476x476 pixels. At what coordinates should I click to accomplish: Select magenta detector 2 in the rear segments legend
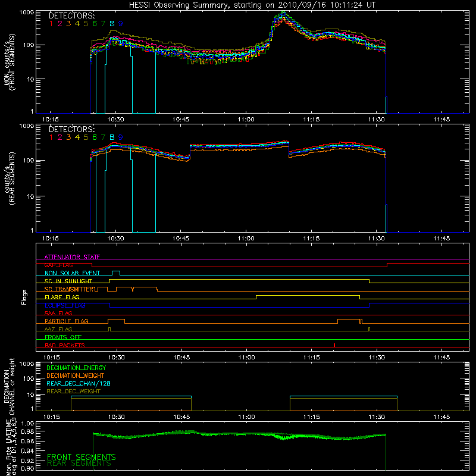coord(60,137)
